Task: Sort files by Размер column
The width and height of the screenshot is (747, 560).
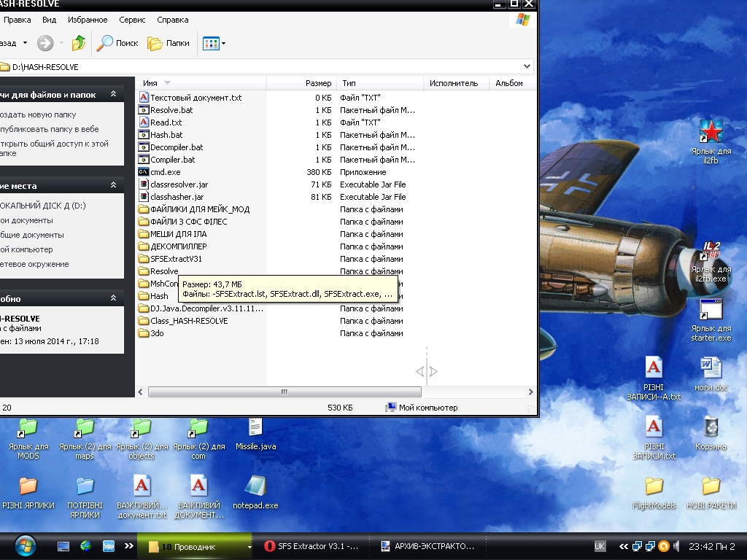Action: tap(318, 83)
